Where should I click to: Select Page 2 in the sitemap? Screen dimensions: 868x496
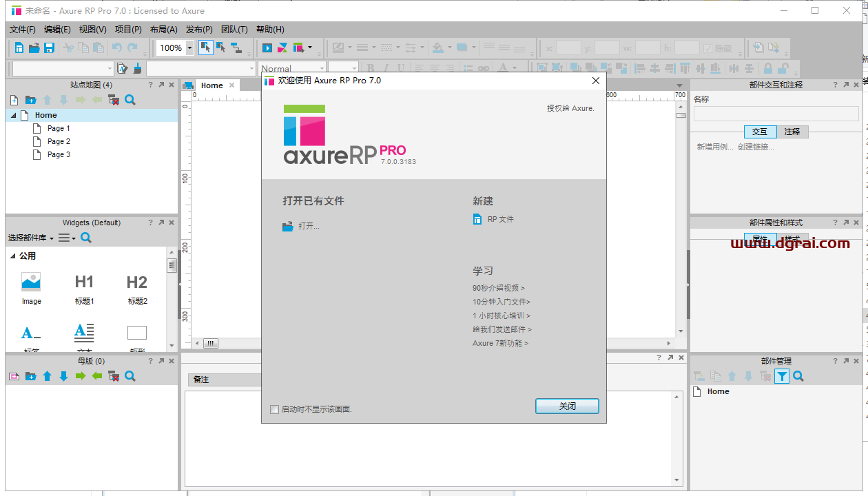[60, 141]
